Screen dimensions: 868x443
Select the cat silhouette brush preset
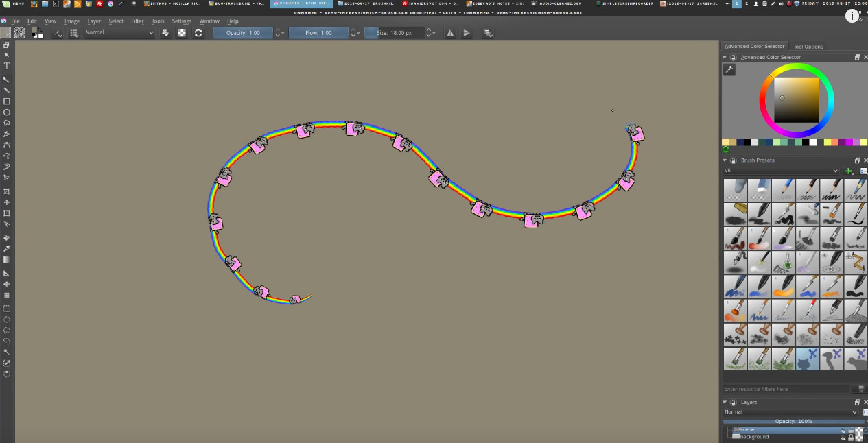pos(807,359)
